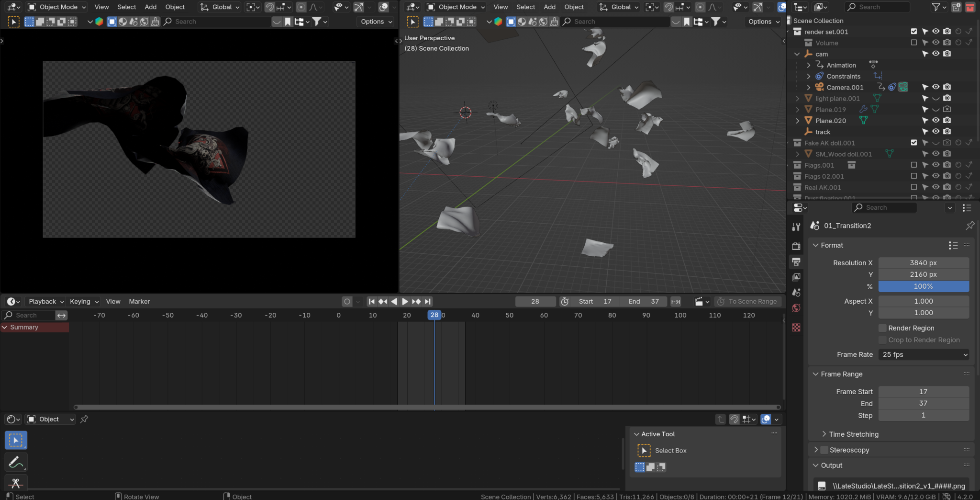Open the outliner filter funnel
Viewport: 980px width, 500px height.
pyautogui.click(x=938, y=7)
